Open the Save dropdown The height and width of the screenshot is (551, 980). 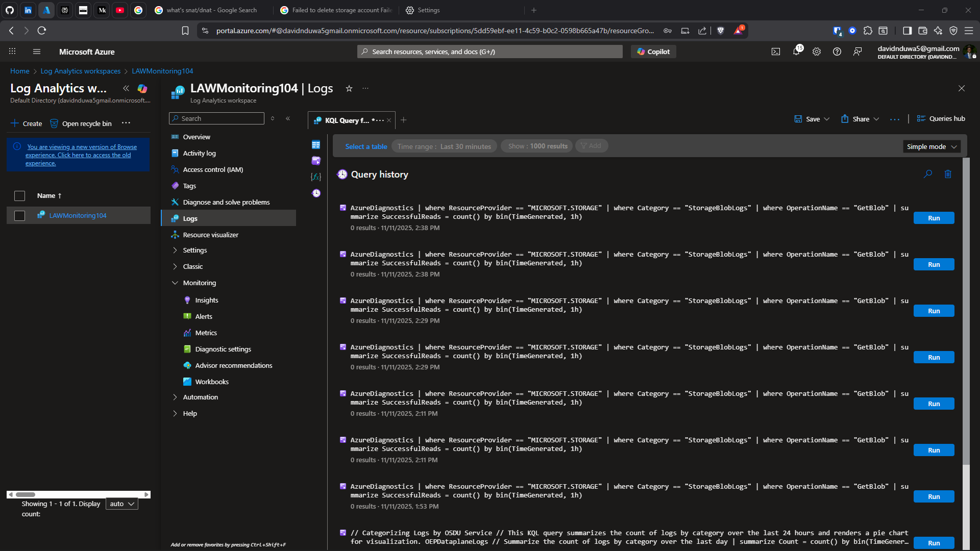tap(812, 119)
